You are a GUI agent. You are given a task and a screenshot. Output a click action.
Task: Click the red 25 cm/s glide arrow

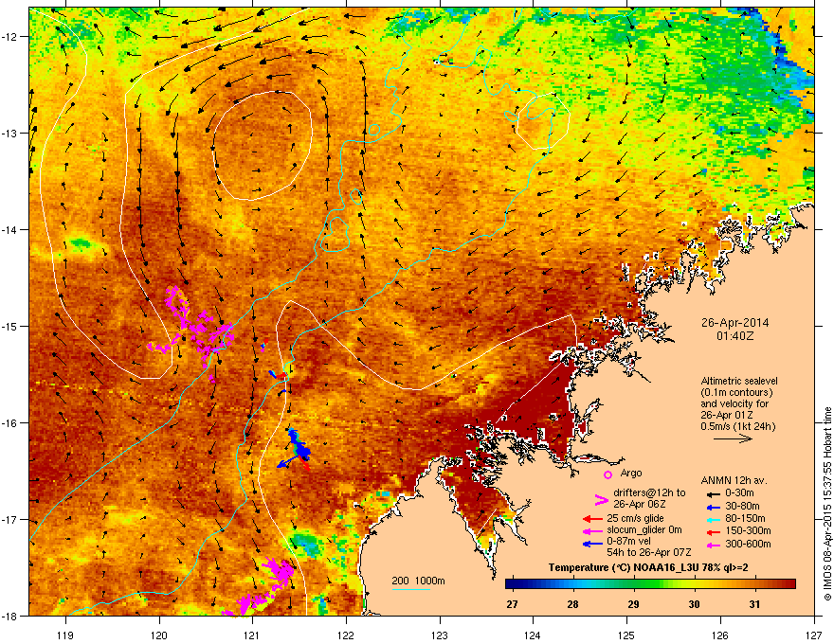coord(592,519)
